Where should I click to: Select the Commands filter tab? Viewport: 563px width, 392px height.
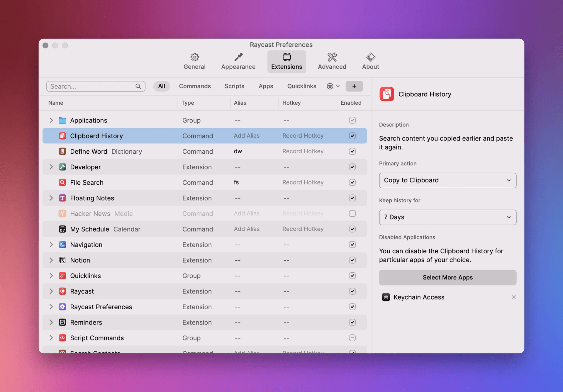click(x=195, y=86)
